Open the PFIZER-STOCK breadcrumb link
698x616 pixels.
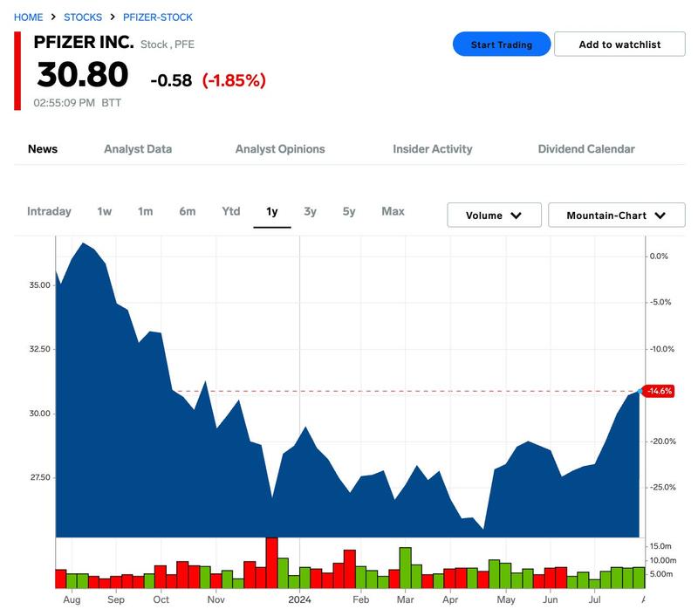pos(158,17)
